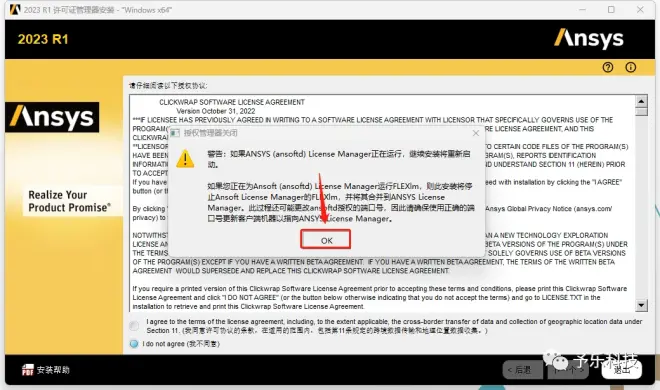Click the dialog title bar small icon
660x390 pixels.
pos(175,133)
